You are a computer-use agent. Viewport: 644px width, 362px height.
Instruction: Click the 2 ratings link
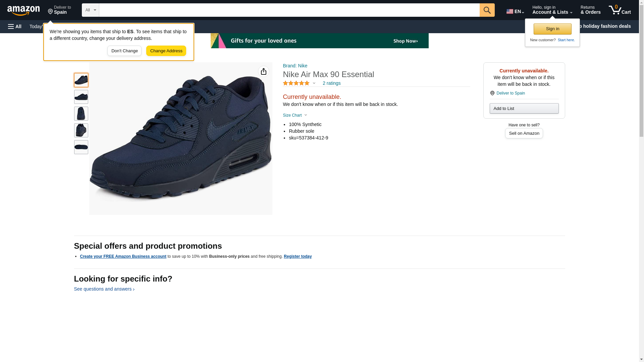pos(331,83)
